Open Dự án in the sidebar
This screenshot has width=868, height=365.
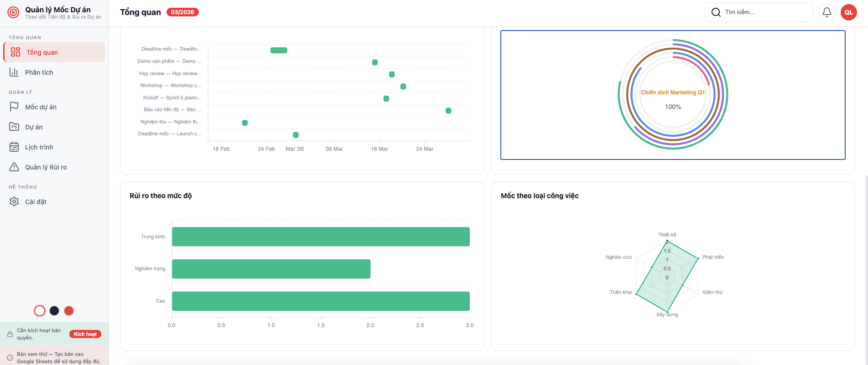[x=34, y=127]
